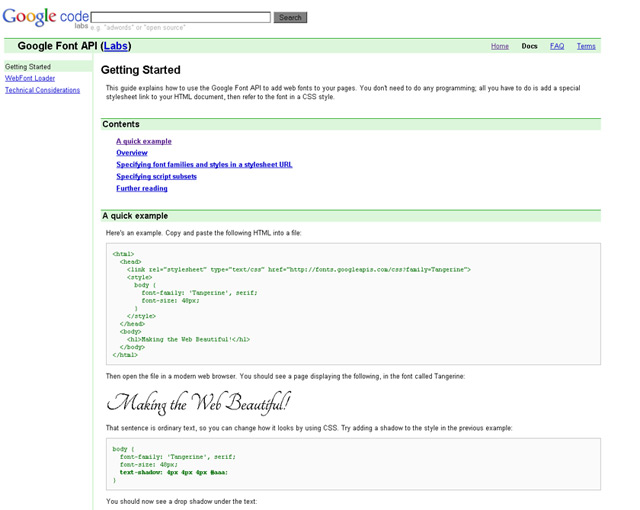This screenshot has height=510, width=640.
Task: Open the Terms link
Action: click(586, 46)
